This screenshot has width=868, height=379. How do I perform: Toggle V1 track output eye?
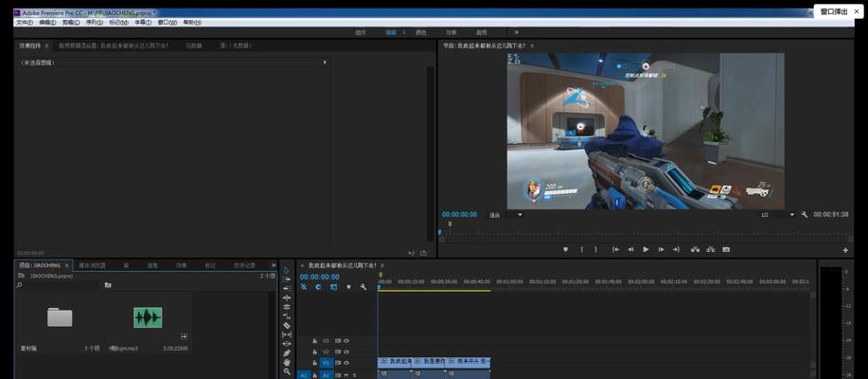[346, 363]
